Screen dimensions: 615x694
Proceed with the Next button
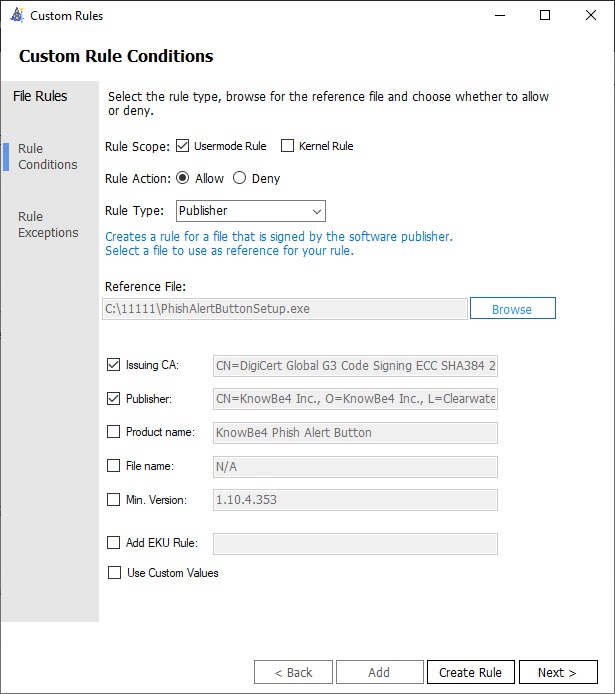(557, 672)
